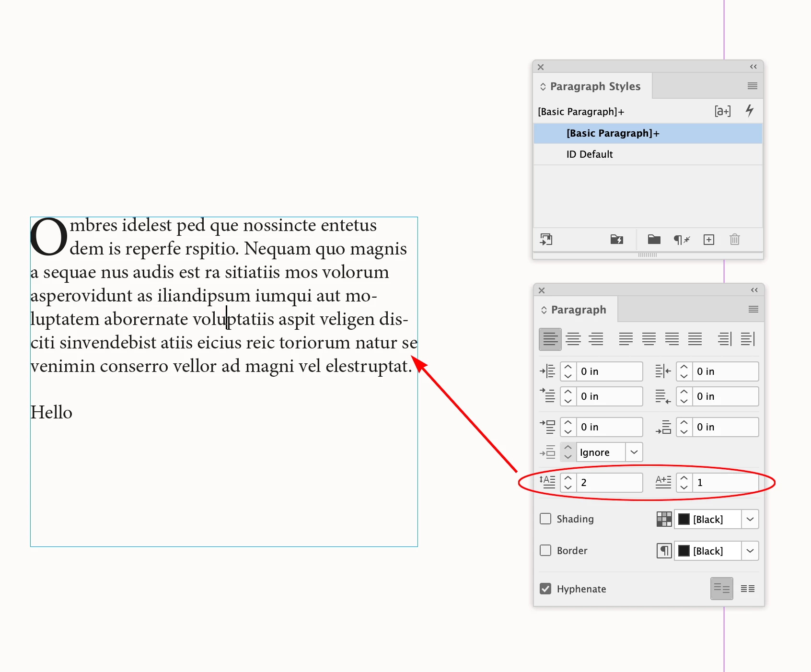Click the Space Before stepper arrows
The image size is (811, 672).
[x=568, y=427]
